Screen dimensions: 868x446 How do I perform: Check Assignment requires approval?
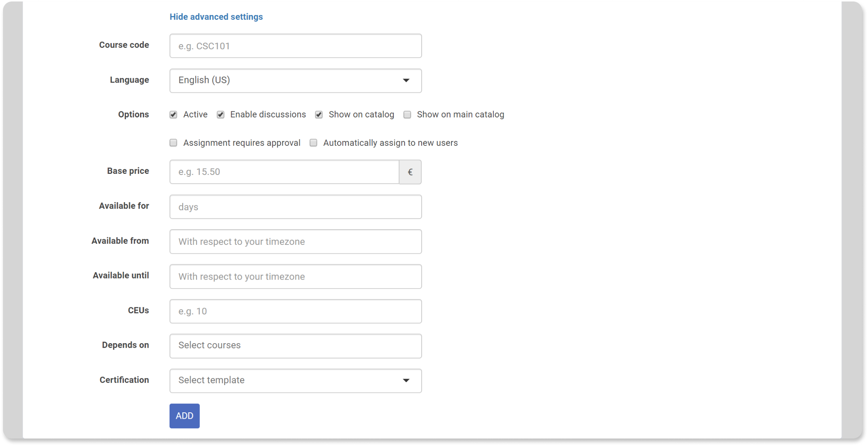(x=173, y=143)
